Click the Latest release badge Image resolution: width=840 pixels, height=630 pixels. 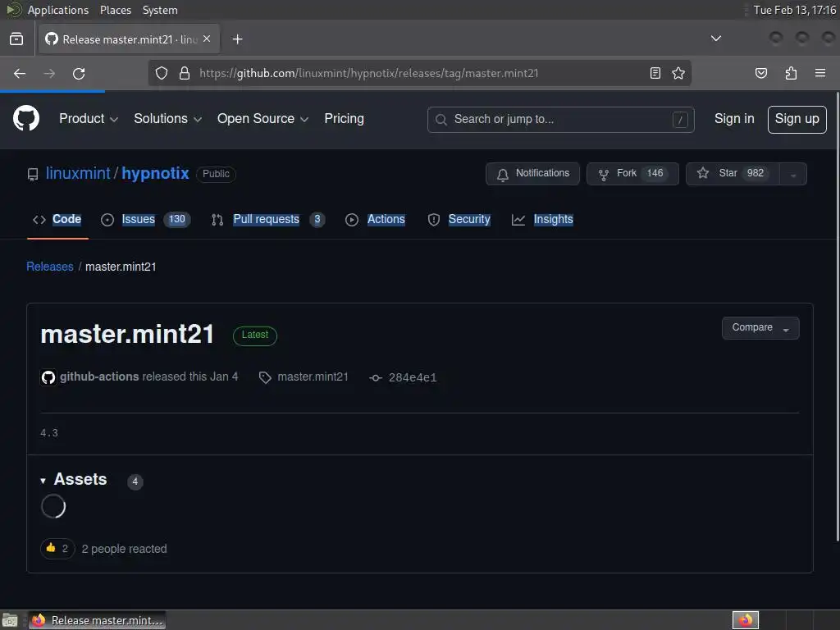(x=255, y=336)
